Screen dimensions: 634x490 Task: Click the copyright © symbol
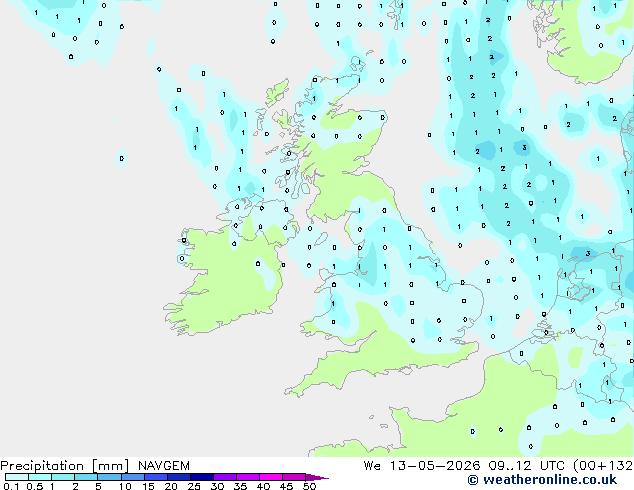[x=473, y=480]
